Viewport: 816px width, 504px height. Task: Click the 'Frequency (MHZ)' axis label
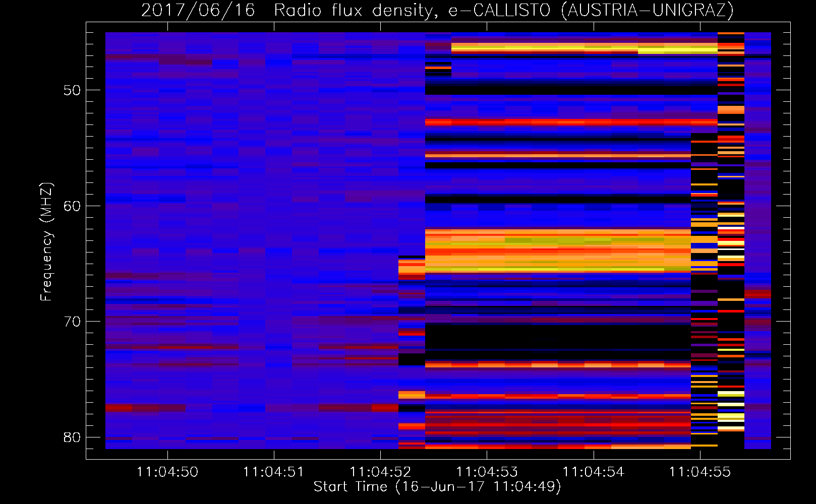(46, 242)
